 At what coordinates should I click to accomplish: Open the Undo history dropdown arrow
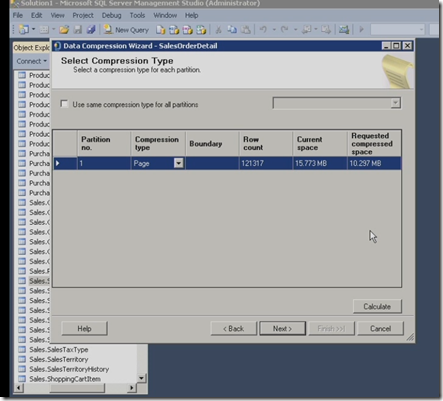click(x=274, y=30)
